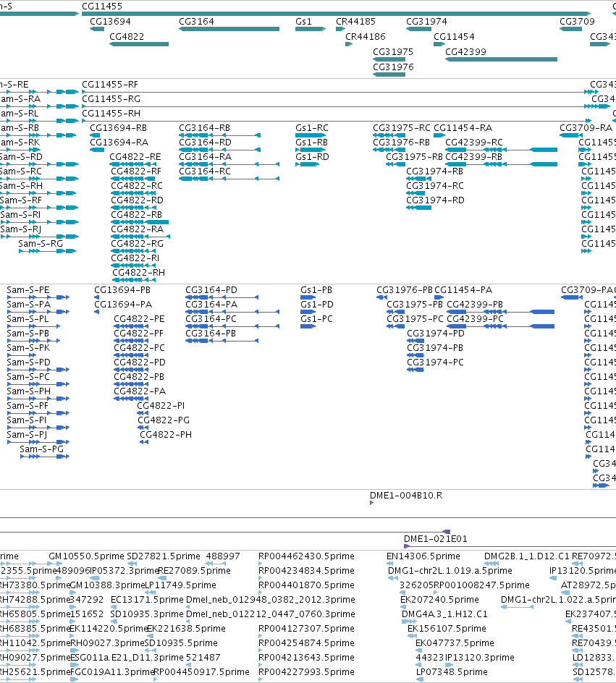The width and height of the screenshot is (616, 683).
Task: Click protein CG31976-PB
Action: [x=405, y=289]
